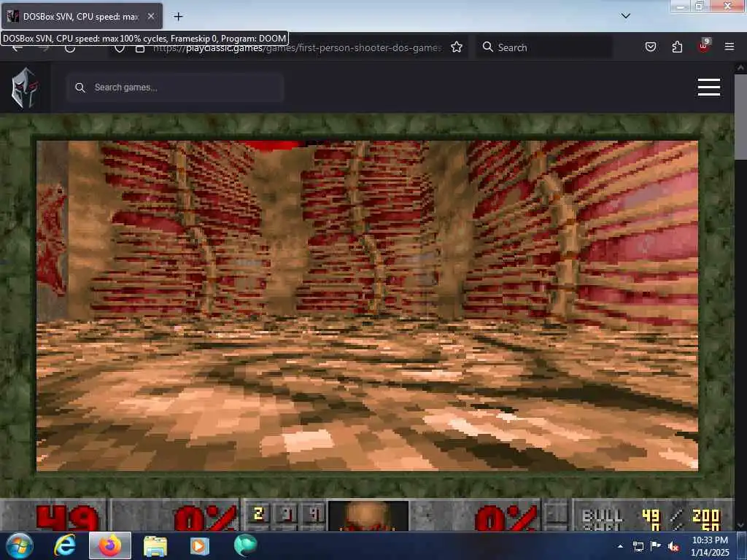The height and width of the screenshot is (560, 747).
Task: Expand the list all tabs chevron
Action: point(626,16)
